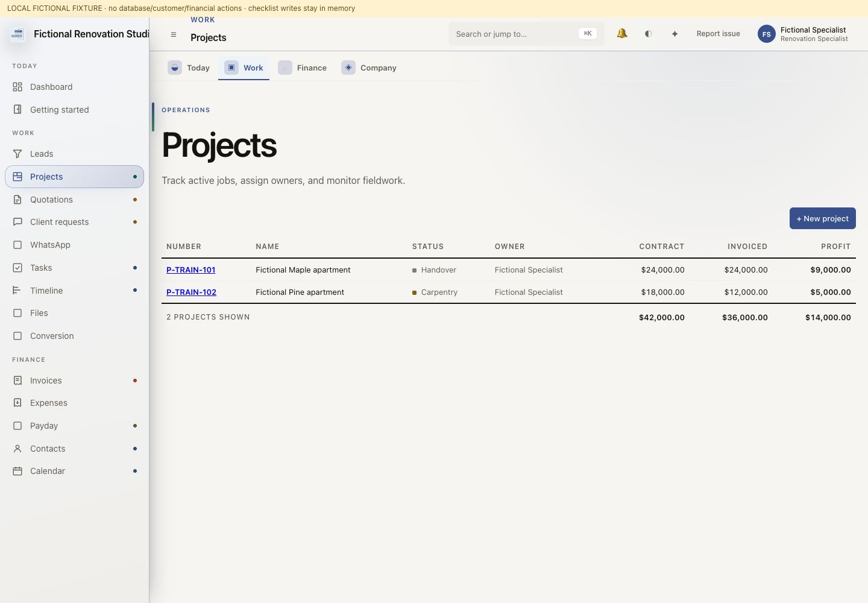Open Client requests chat icon

coord(17,222)
